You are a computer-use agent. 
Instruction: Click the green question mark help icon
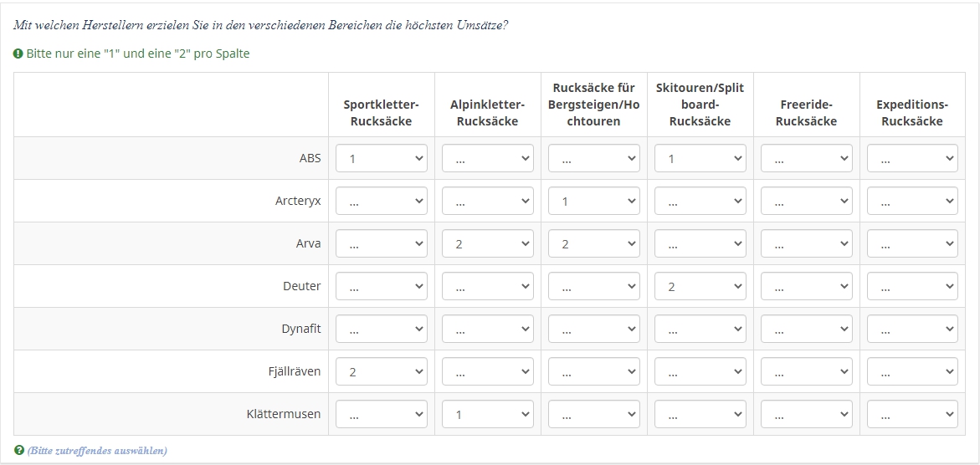18,450
